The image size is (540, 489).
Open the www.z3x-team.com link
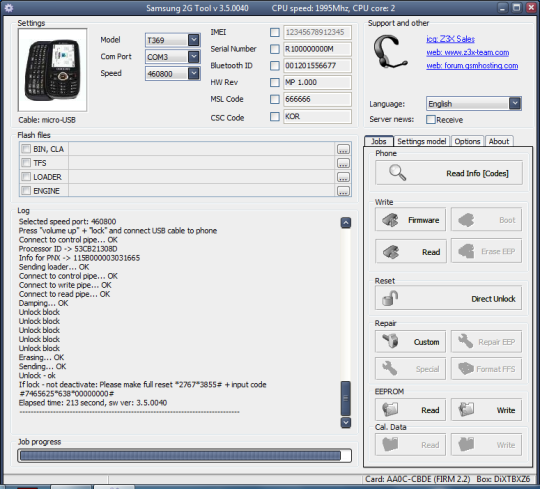[x=467, y=52]
